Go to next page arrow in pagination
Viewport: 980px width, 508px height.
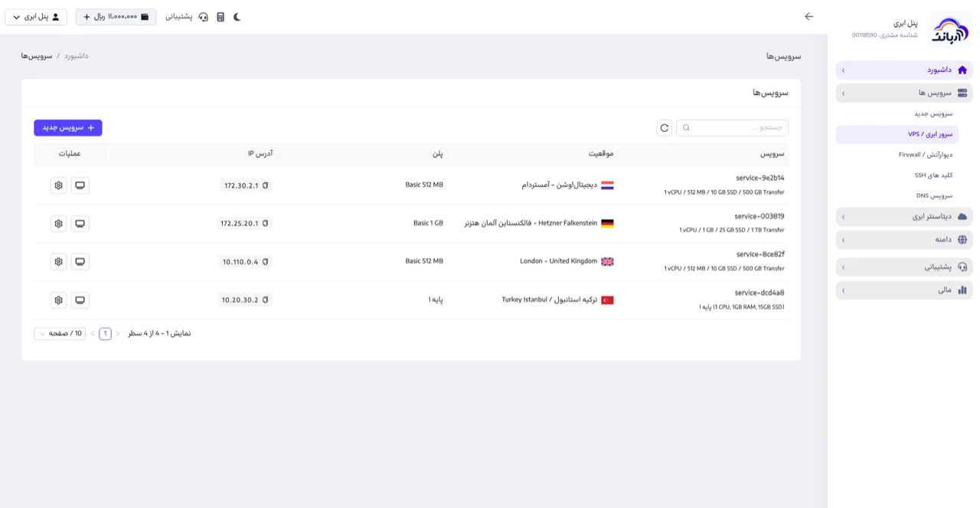click(93, 334)
